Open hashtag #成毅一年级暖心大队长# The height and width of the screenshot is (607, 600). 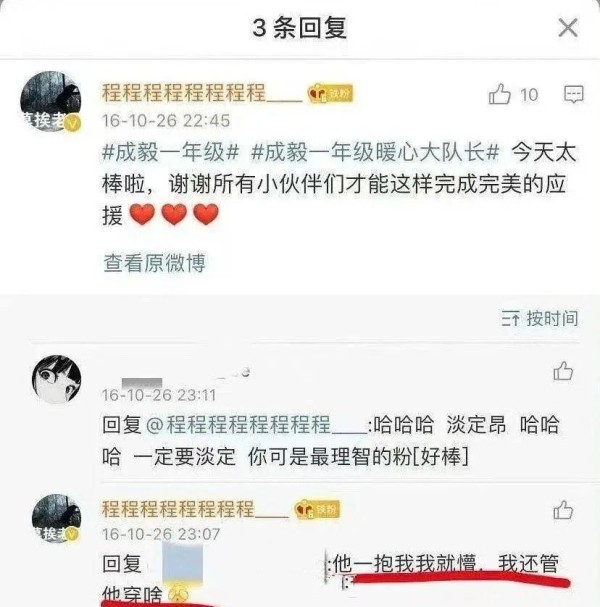pos(375,152)
